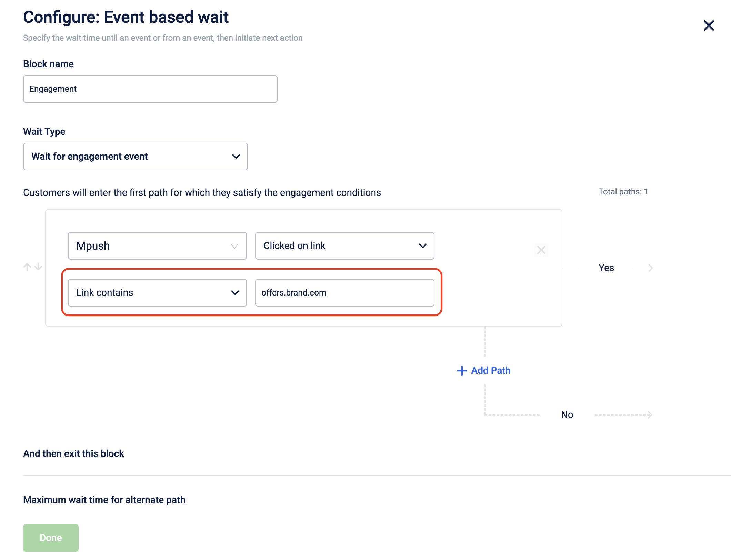
Task: Click the Engagement block name field
Action: pyautogui.click(x=150, y=89)
